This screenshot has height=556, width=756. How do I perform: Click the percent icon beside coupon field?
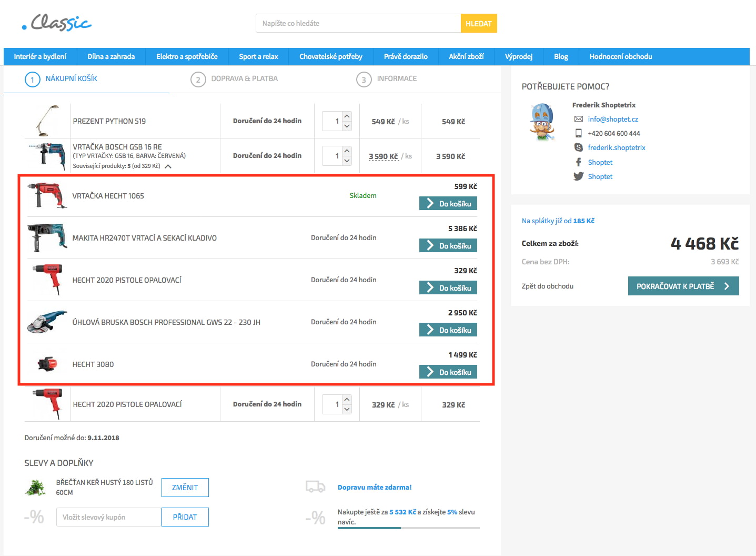coord(34,517)
